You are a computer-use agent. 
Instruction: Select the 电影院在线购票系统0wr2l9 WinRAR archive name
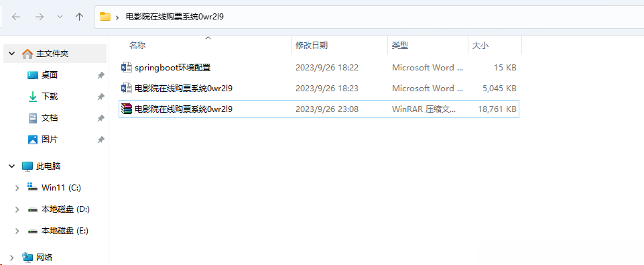[184, 109]
